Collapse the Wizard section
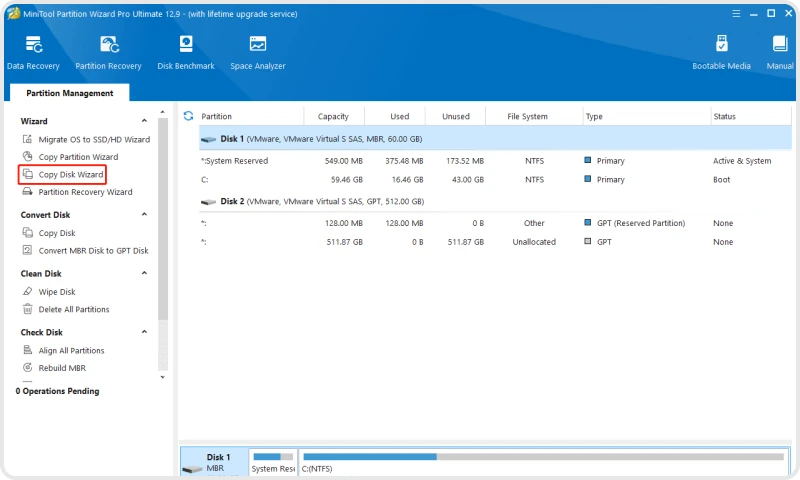Image resolution: width=800 pixels, height=480 pixels. [x=144, y=121]
